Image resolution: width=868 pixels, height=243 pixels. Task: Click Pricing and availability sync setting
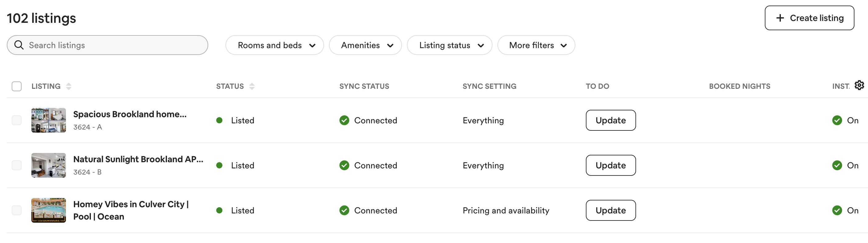[506, 210]
